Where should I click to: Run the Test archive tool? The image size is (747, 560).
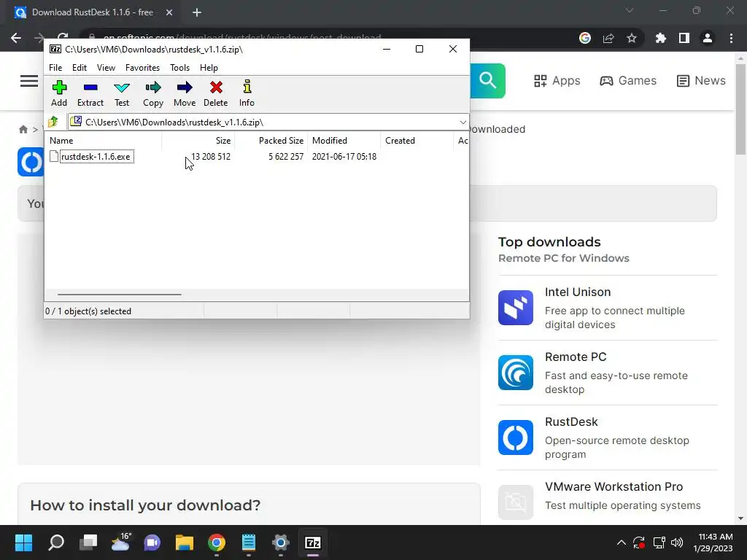(122, 93)
